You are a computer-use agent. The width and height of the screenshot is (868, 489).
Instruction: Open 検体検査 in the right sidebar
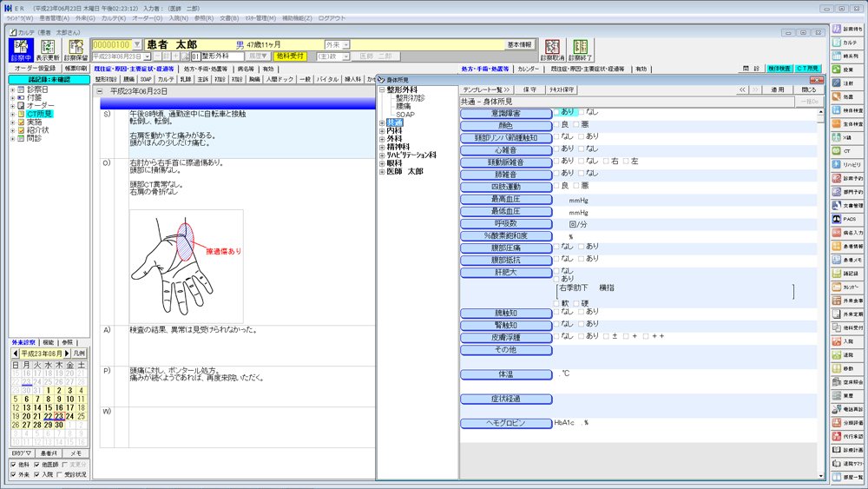[x=847, y=110]
